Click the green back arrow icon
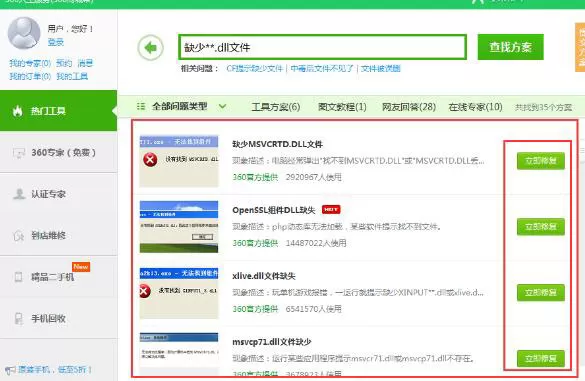This screenshot has width=585, height=381. 150,47
